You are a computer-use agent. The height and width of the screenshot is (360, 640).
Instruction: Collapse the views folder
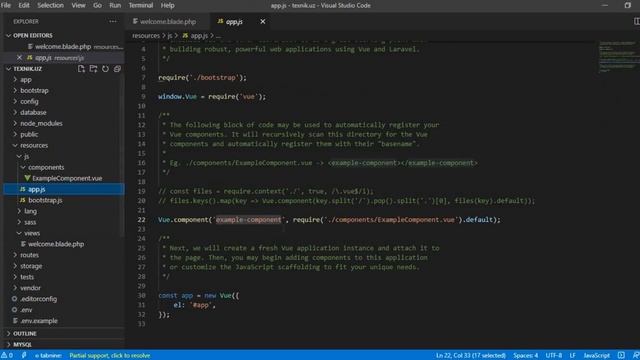pos(32,233)
